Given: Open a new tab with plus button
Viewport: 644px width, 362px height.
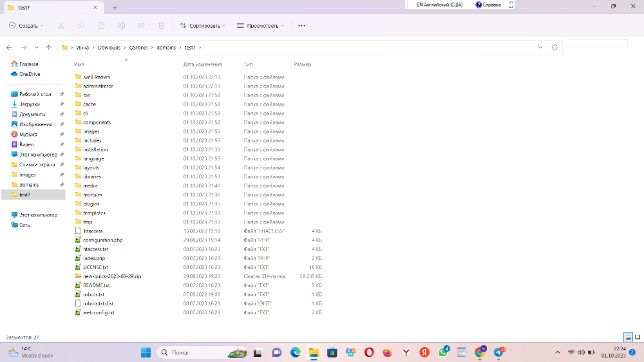Looking at the screenshot, I should [x=115, y=7].
